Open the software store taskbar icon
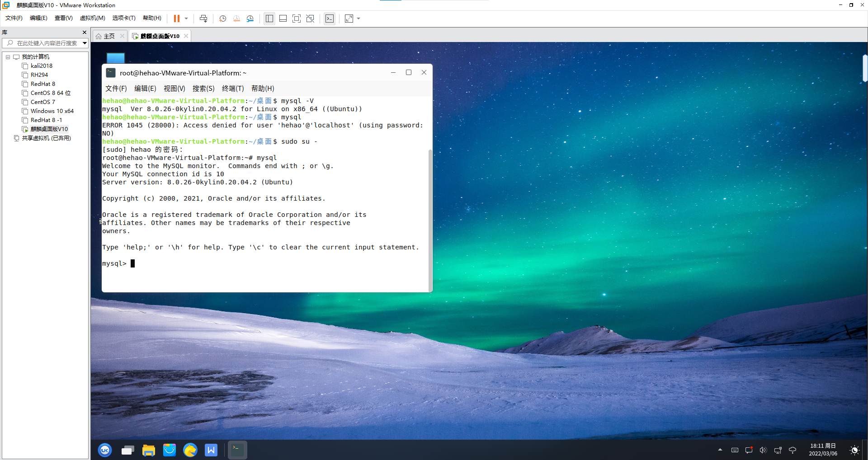 pyautogui.click(x=170, y=450)
